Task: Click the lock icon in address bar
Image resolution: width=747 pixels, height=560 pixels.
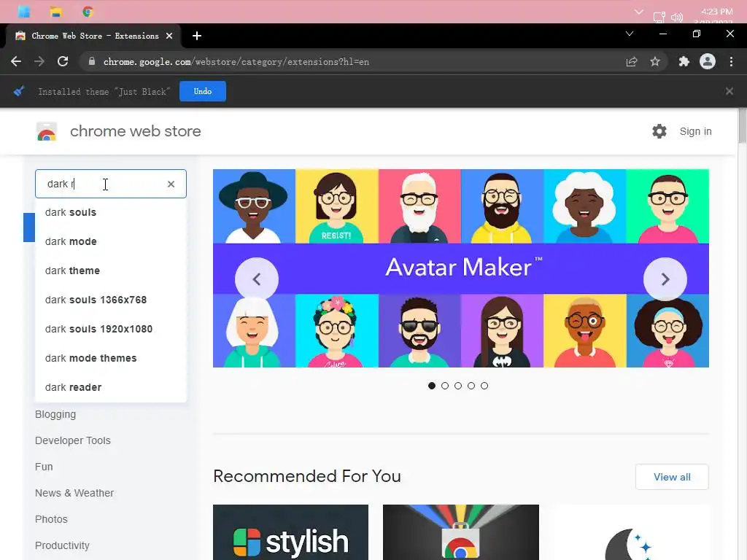Action: [x=92, y=61]
